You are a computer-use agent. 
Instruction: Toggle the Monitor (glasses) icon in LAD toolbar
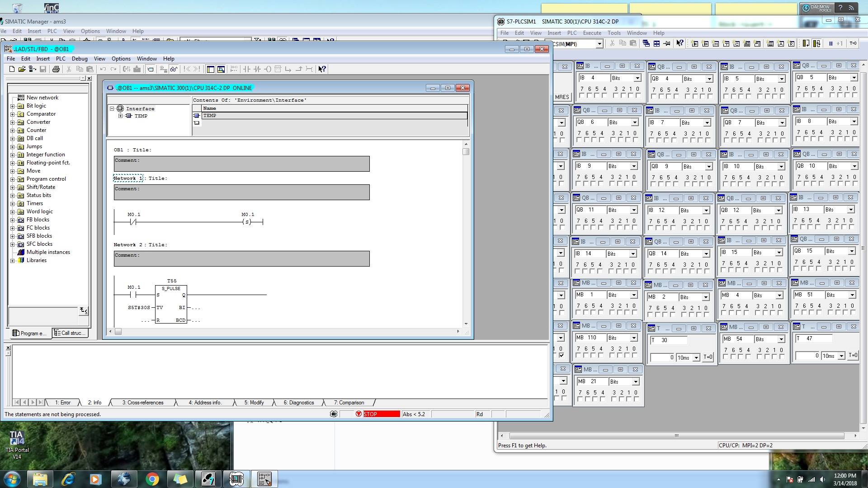174,69
